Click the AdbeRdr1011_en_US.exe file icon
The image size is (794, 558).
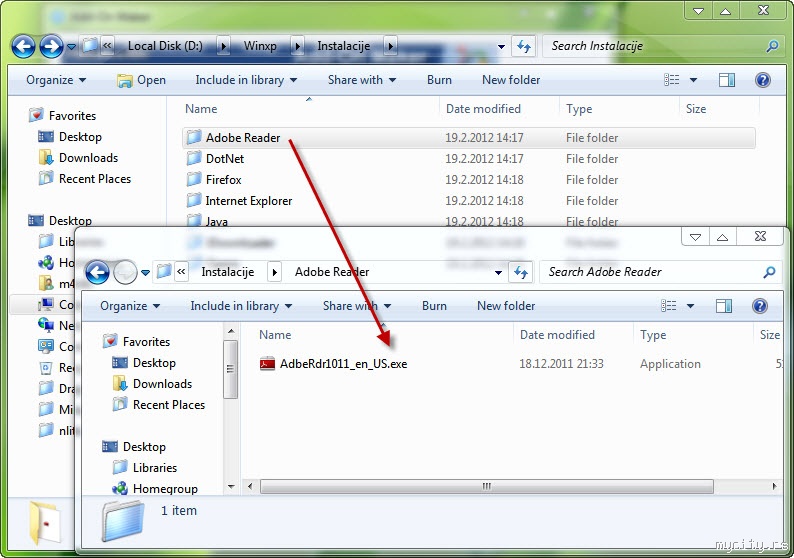pyautogui.click(x=267, y=364)
